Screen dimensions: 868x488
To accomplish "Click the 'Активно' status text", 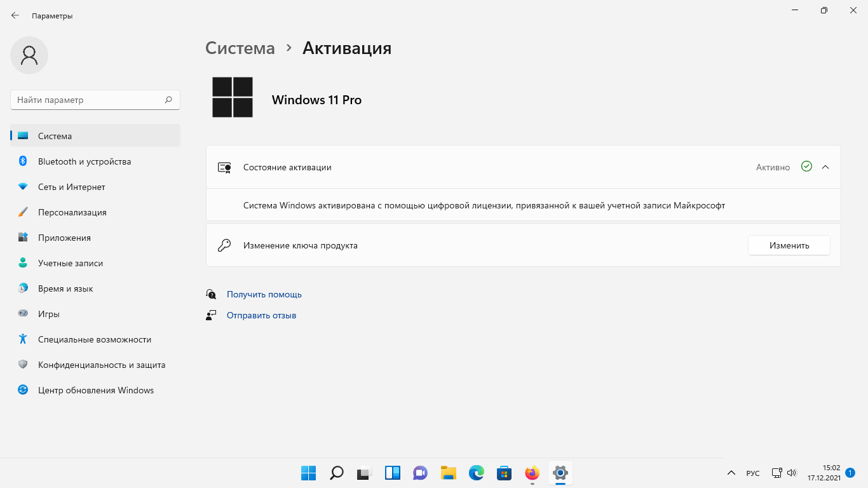I will point(773,167).
